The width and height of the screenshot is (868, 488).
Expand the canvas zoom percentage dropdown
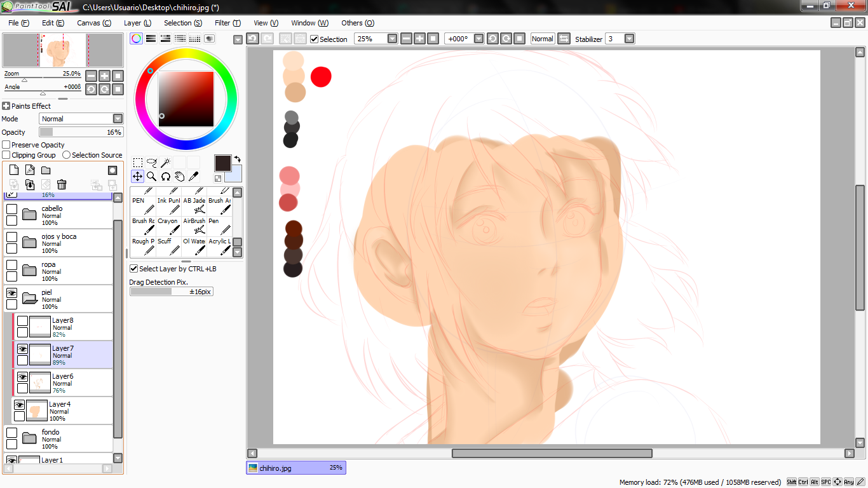(x=392, y=39)
